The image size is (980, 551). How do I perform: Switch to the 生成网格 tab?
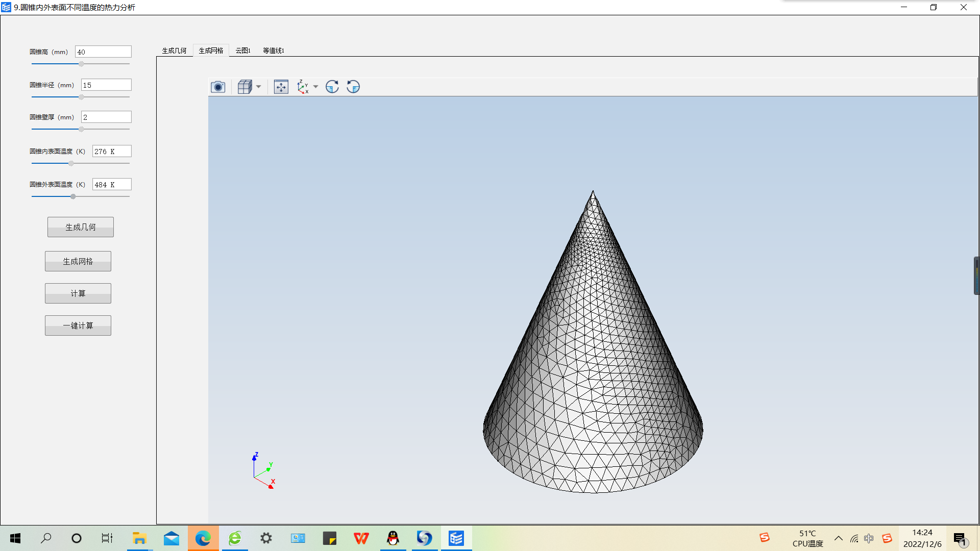pos(211,51)
